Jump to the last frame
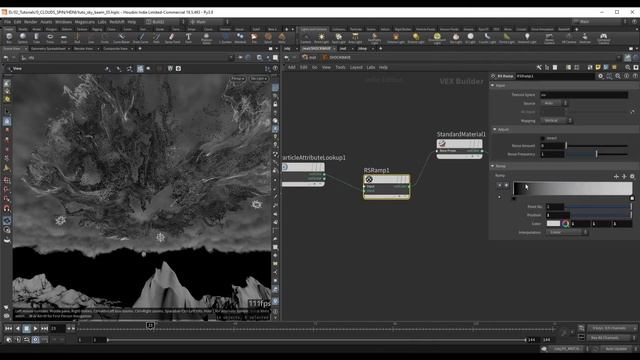 [44, 329]
